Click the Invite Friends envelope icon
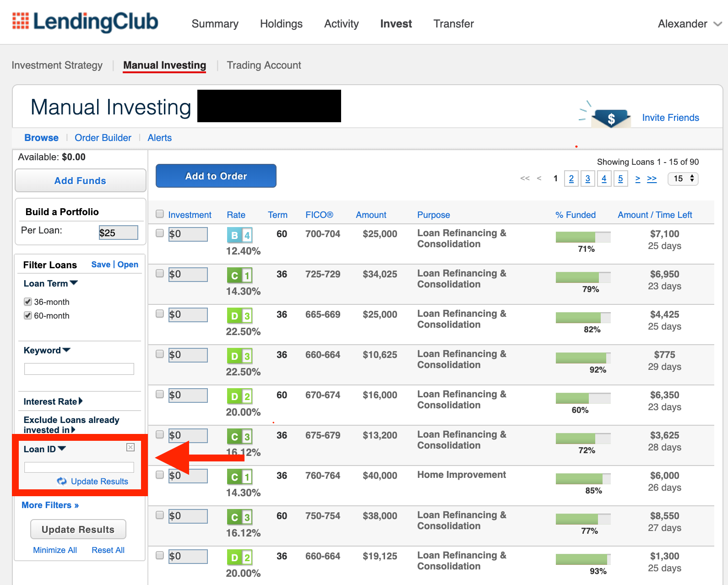The image size is (728, 585). coord(610,119)
